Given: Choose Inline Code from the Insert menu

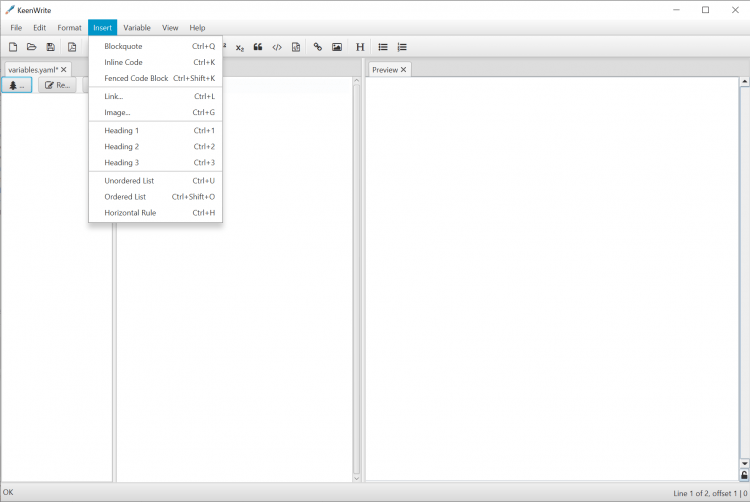Looking at the screenshot, I should 155,62.
